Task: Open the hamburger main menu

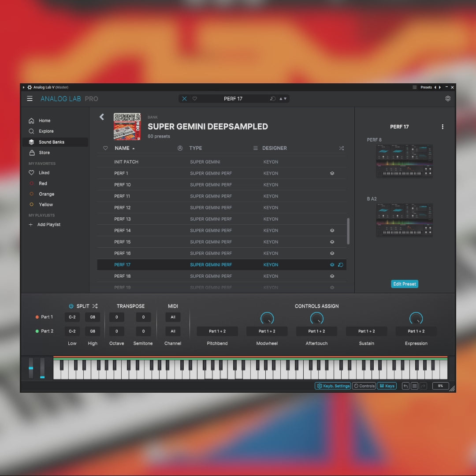Action: 30,99
